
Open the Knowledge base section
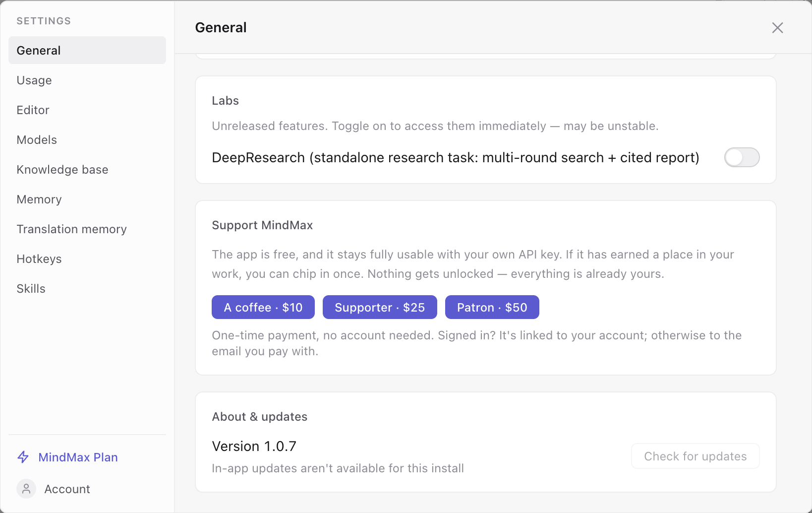87,170
